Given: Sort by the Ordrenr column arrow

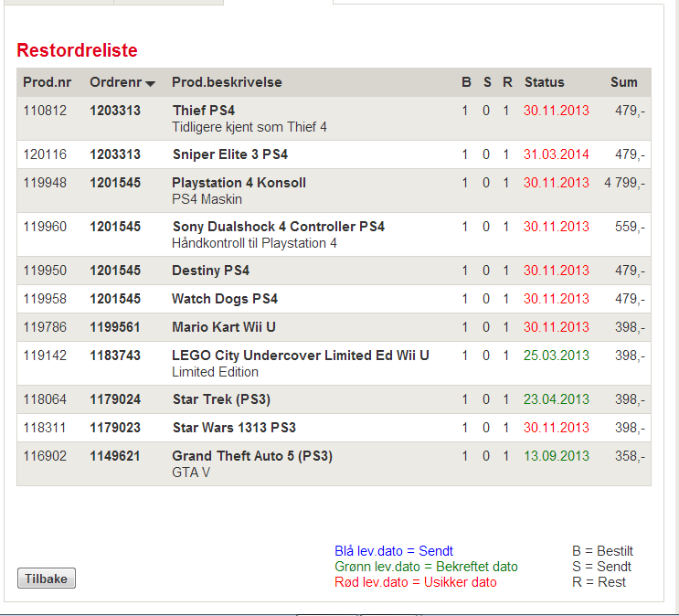Looking at the screenshot, I should pos(150,83).
